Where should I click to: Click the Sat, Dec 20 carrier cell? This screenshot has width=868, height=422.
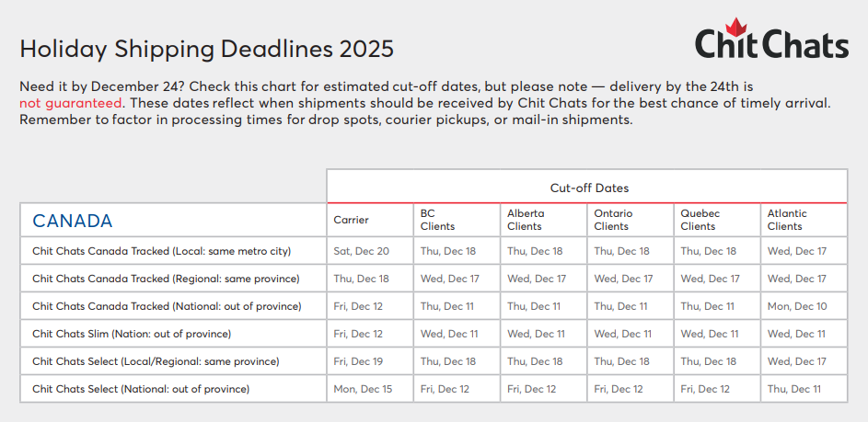click(x=361, y=251)
